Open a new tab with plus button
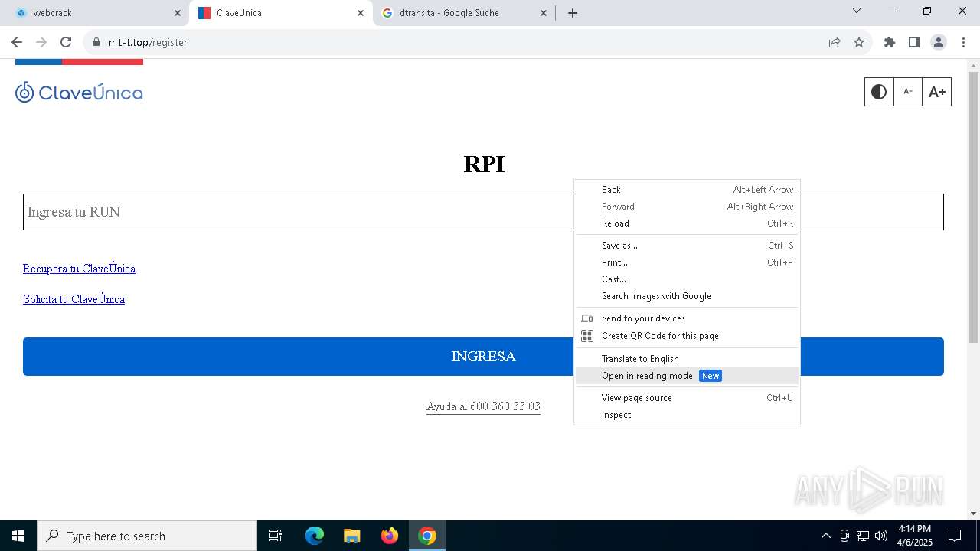 point(573,13)
